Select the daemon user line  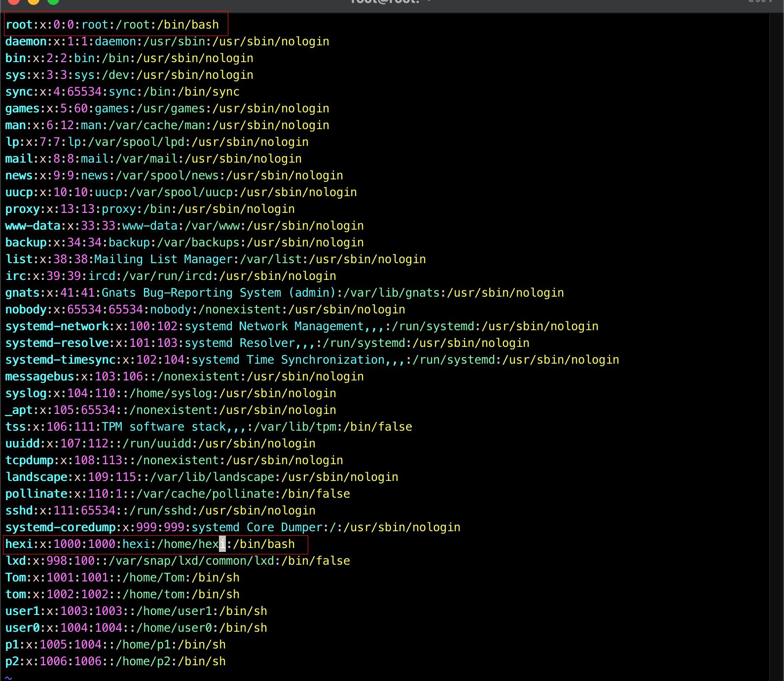[167, 41]
